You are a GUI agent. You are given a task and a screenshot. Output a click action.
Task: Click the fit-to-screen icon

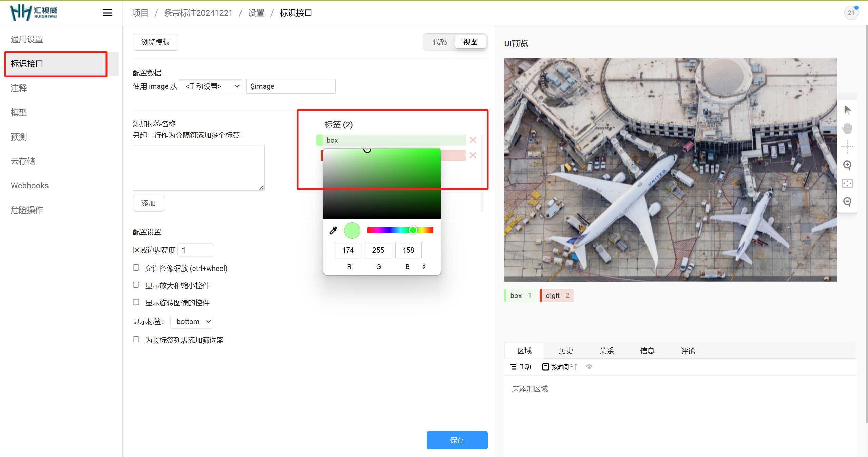pyautogui.click(x=847, y=183)
